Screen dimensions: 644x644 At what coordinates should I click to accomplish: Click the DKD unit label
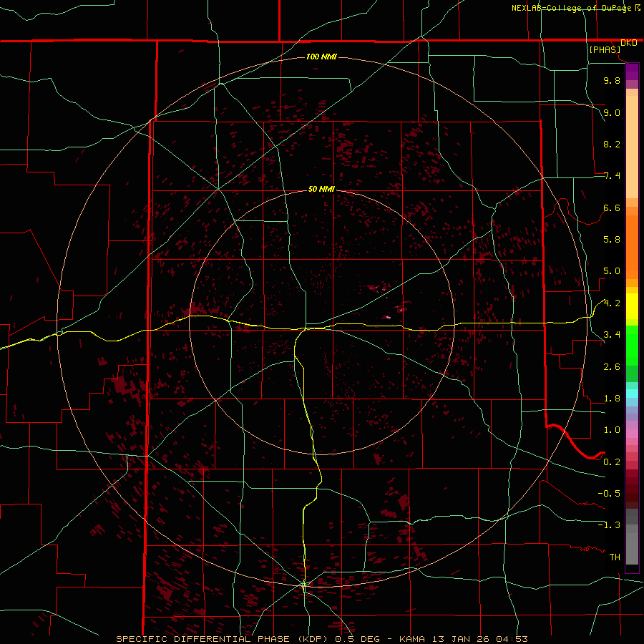[x=628, y=43]
